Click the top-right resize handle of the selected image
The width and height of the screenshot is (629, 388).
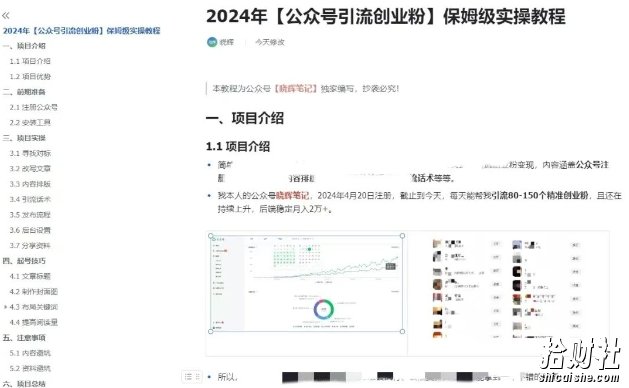[x=403, y=236]
